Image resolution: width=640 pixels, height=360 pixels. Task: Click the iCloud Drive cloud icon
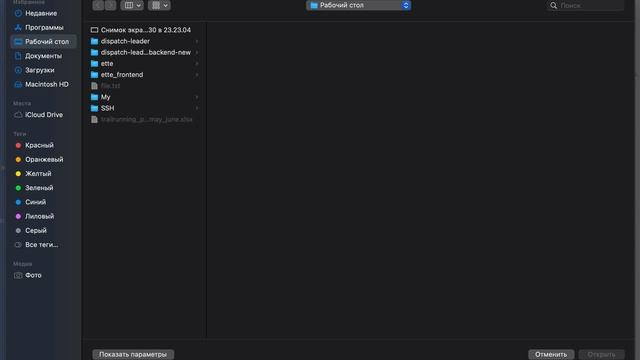coord(18,115)
